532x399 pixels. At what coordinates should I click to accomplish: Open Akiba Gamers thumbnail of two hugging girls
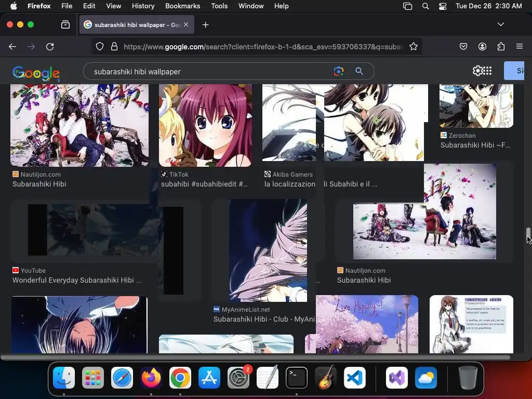(x=374, y=123)
